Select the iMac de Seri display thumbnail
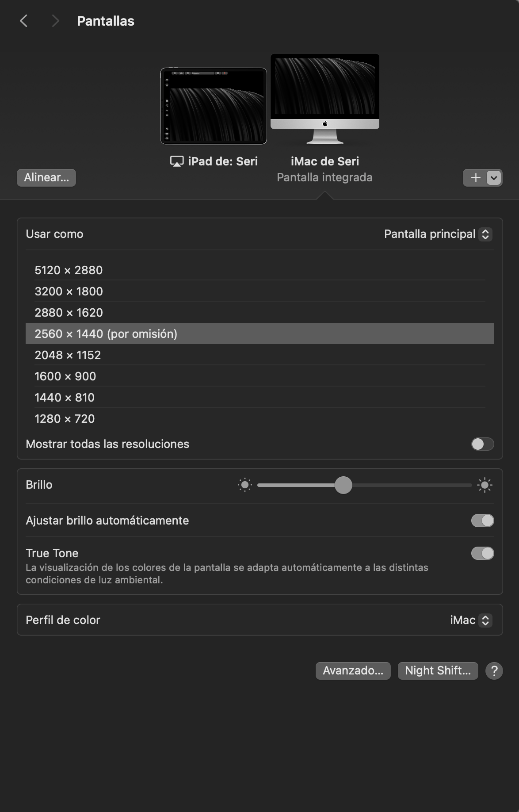 (x=325, y=99)
